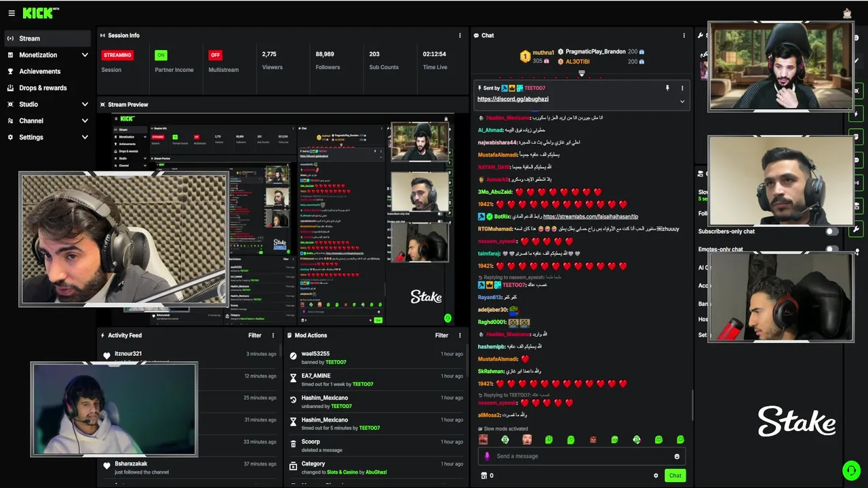Click AL3OTIBI on the leaderboard

577,62
